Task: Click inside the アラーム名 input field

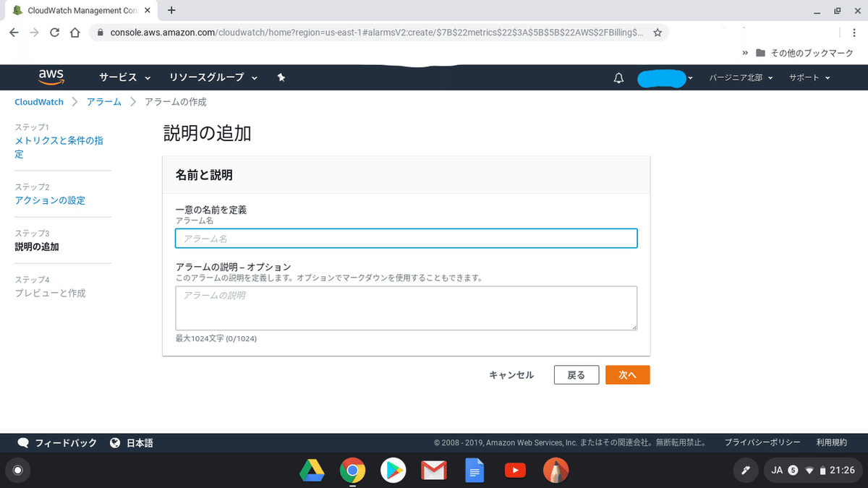Action: coord(405,238)
